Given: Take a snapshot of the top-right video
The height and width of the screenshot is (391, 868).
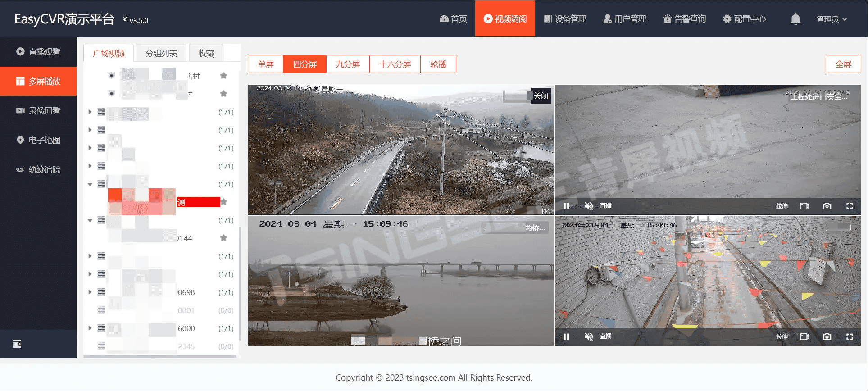Looking at the screenshot, I should [x=827, y=206].
